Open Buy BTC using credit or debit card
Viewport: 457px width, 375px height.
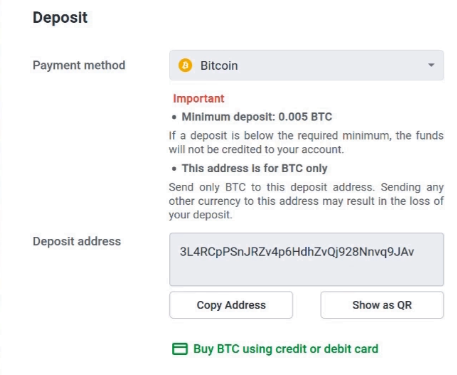tap(286, 349)
